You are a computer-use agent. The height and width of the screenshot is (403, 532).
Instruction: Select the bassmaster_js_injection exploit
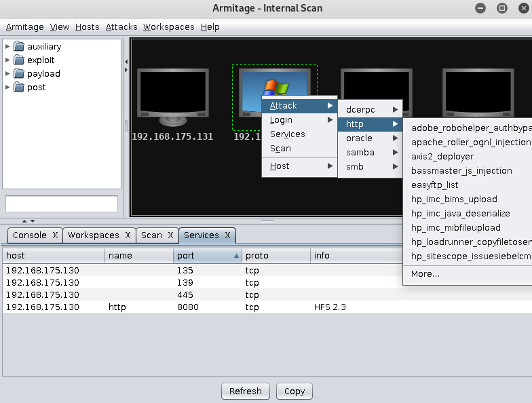coord(468,171)
